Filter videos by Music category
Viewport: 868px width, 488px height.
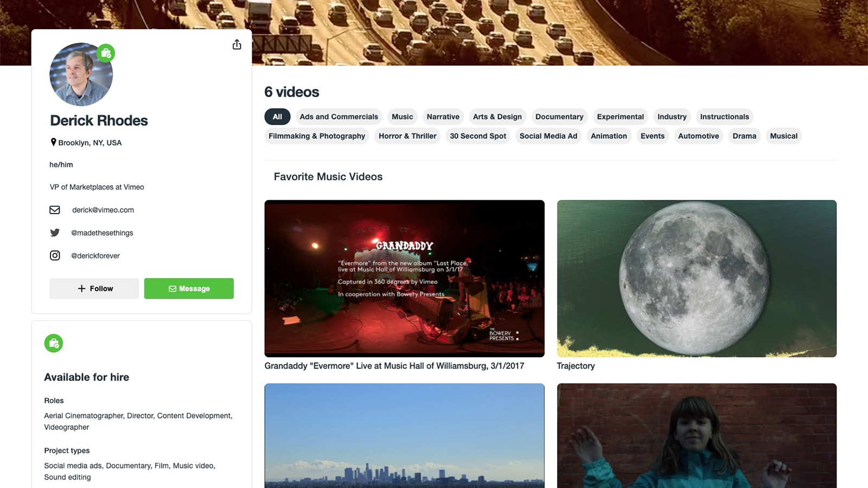402,117
